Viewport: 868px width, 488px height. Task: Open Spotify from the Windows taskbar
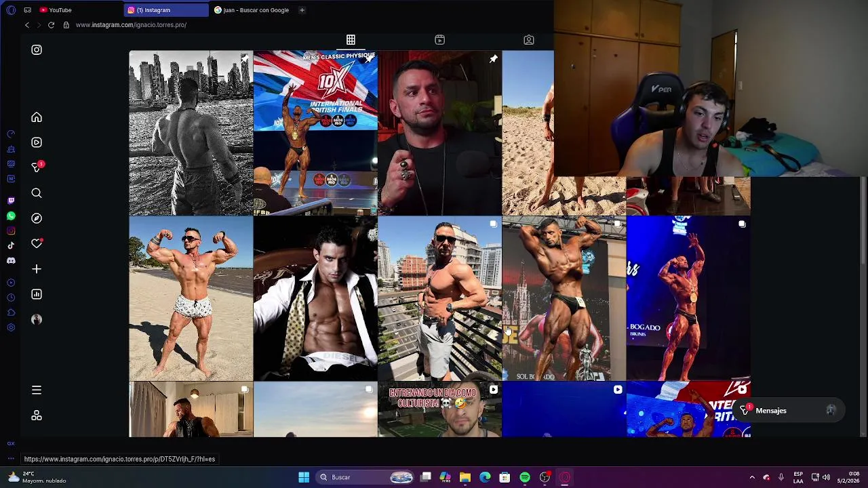click(x=525, y=477)
